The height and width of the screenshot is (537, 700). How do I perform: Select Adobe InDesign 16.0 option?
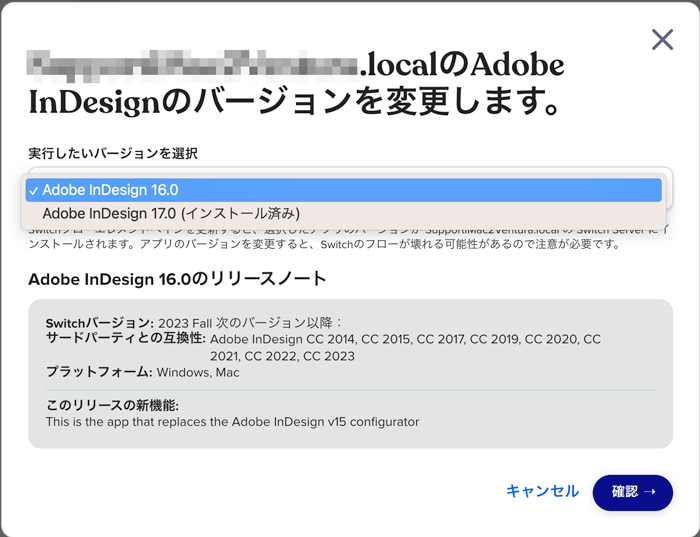tap(343, 190)
